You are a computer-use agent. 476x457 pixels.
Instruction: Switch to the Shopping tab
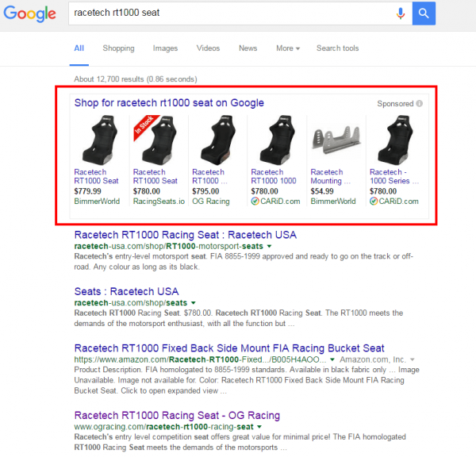click(x=118, y=48)
